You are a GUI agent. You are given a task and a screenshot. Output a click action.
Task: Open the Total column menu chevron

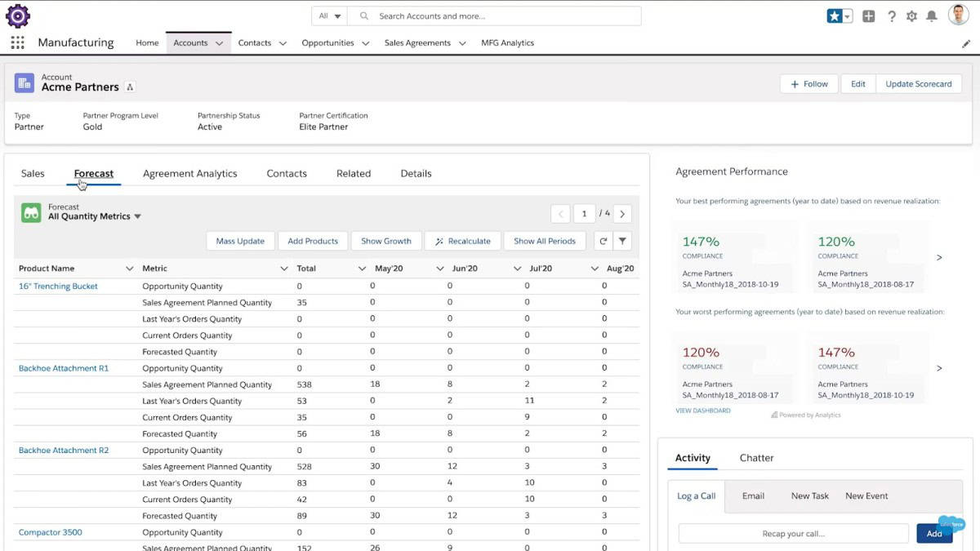pos(362,269)
